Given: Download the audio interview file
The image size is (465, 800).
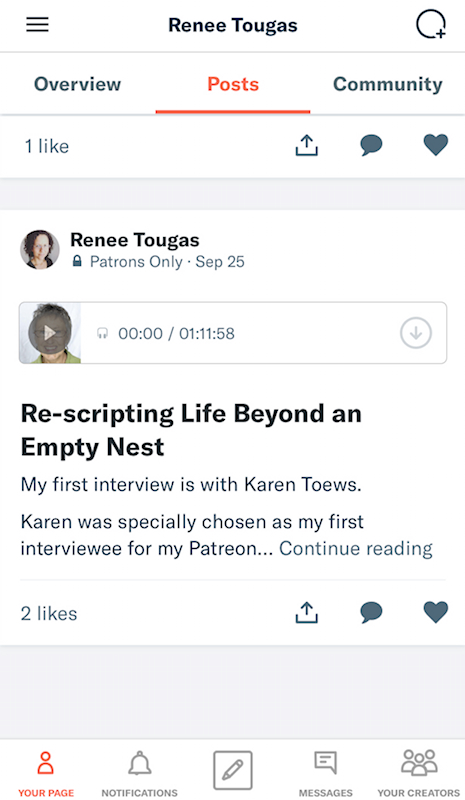Looking at the screenshot, I should coord(416,333).
